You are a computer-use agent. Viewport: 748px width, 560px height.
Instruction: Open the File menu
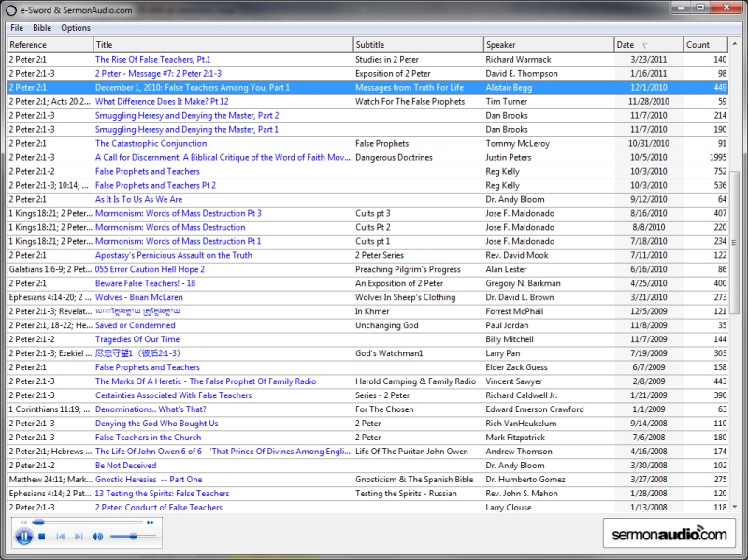(x=17, y=28)
